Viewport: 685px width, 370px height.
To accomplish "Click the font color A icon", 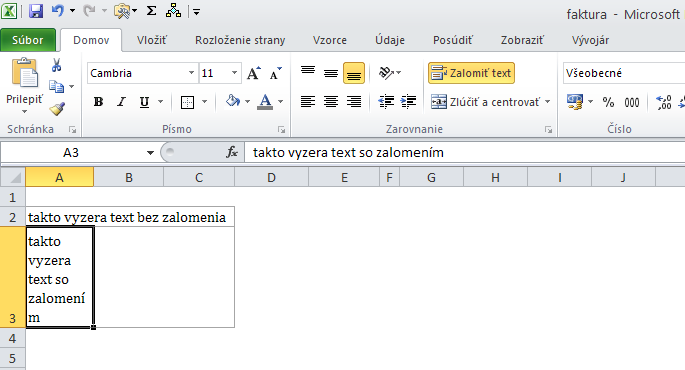I will point(265,102).
